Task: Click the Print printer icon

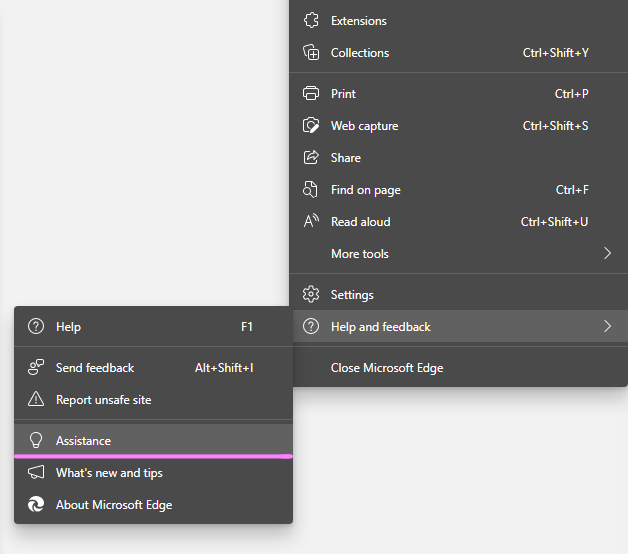Action: tap(311, 93)
